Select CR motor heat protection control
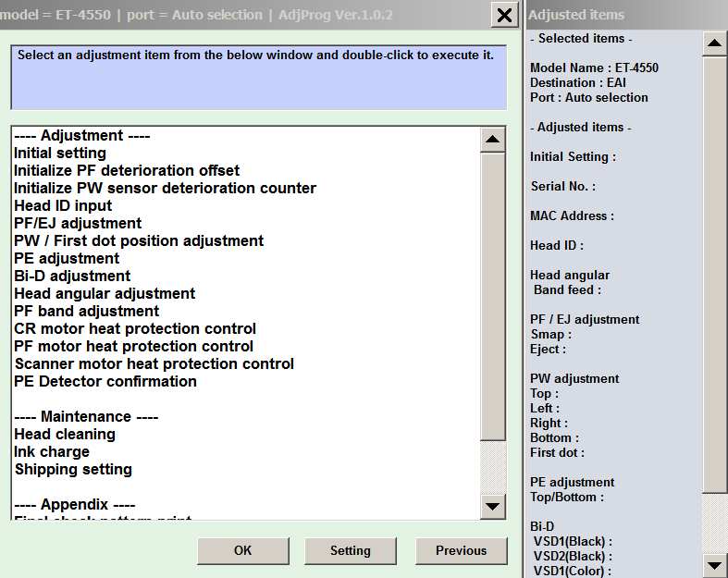Image resolution: width=728 pixels, height=578 pixels. tap(135, 328)
